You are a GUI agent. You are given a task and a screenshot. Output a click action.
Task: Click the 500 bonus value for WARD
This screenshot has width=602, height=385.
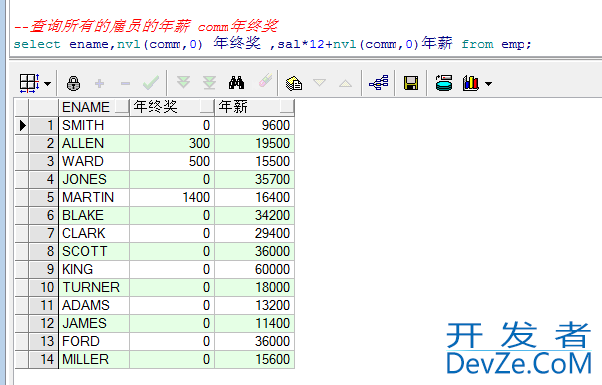(x=172, y=161)
